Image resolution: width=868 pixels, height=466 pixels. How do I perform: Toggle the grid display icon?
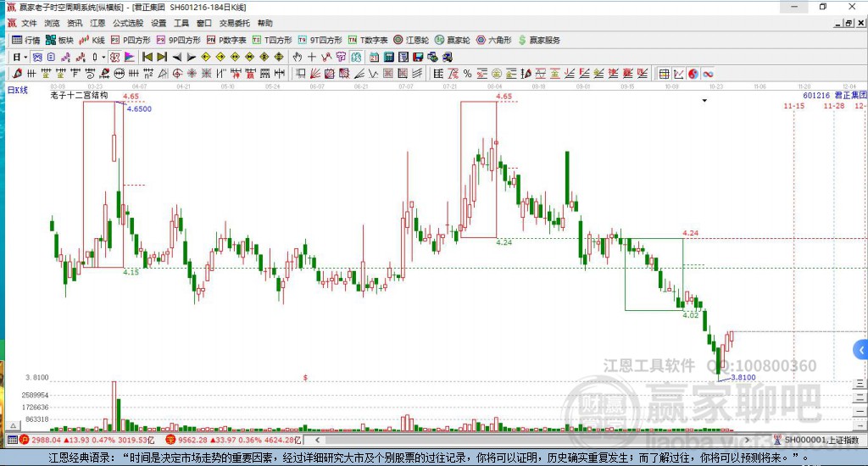[664, 74]
